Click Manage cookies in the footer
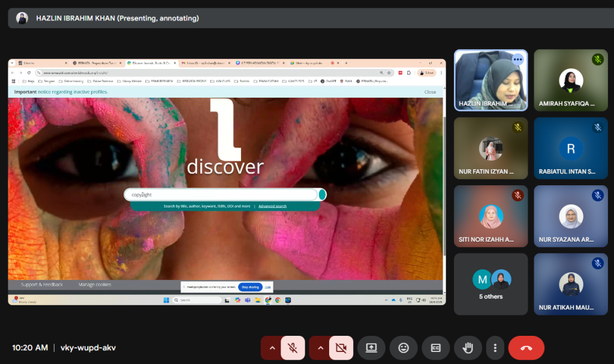 pos(95,284)
